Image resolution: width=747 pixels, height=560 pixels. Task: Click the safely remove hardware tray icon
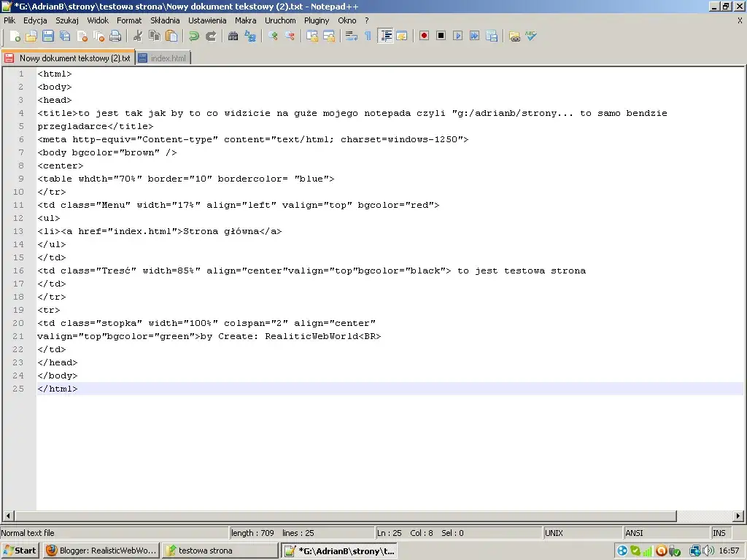pyautogui.click(x=674, y=551)
